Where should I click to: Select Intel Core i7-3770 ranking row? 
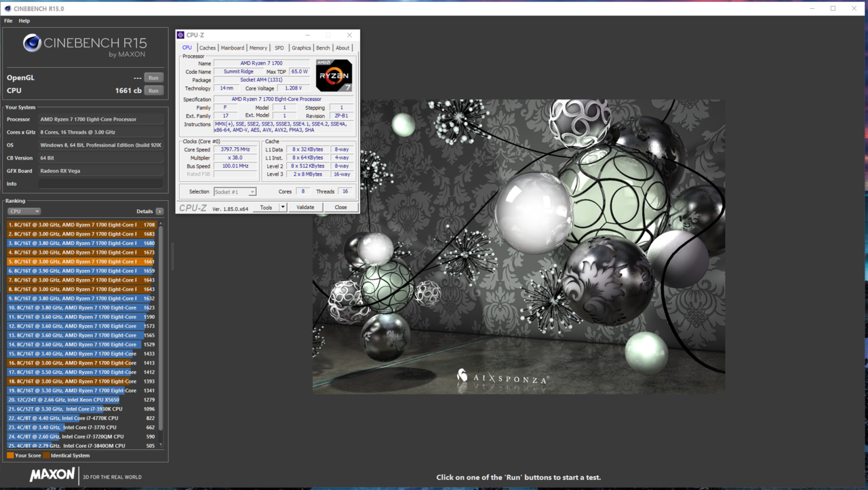[82, 428]
